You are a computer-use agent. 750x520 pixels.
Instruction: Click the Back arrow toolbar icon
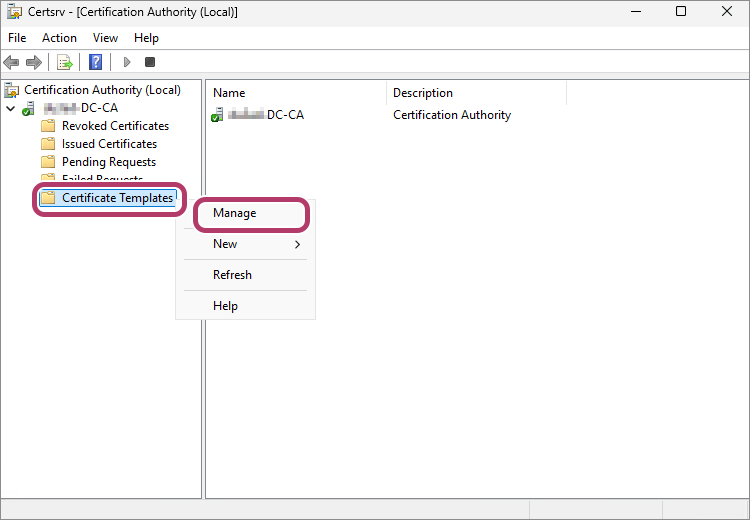(12, 62)
